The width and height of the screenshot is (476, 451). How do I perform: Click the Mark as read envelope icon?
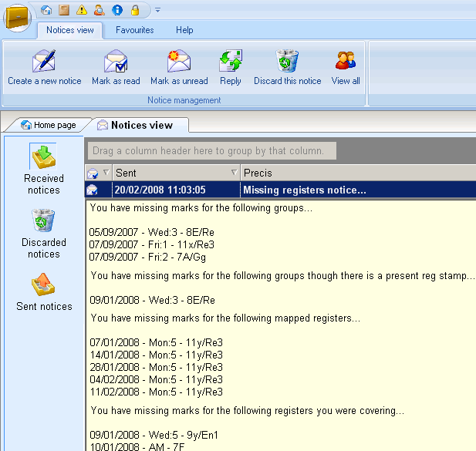(x=116, y=61)
